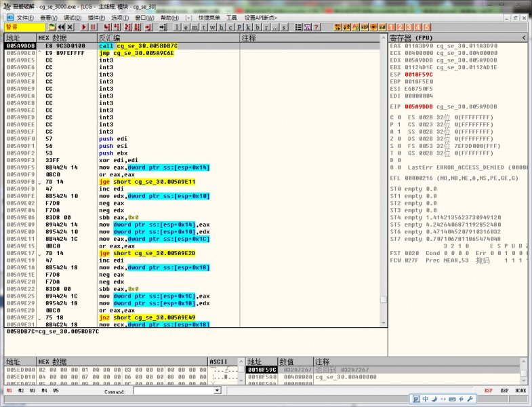Viewport: 532px width, 407px height.
Task: Expand the Command box dropdown arrow
Action: tap(218, 391)
